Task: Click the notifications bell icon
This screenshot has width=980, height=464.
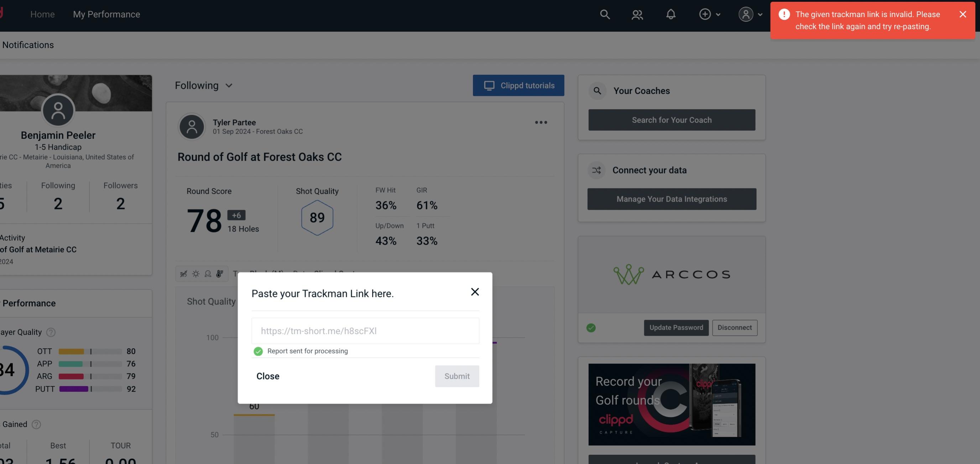Action: coord(671,14)
